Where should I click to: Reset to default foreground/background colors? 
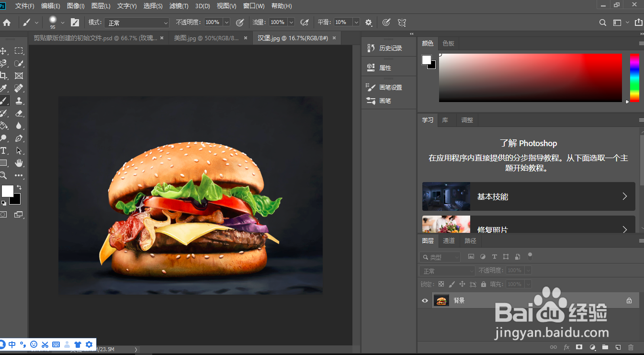coord(4,203)
